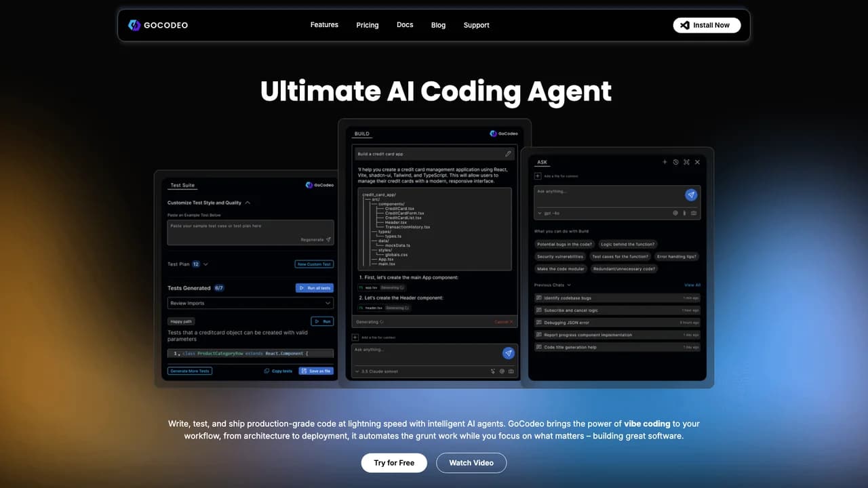This screenshot has height=488, width=868.
Task: Click the Regenerate send icon in Test Suite
Action: (x=328, y=239)
